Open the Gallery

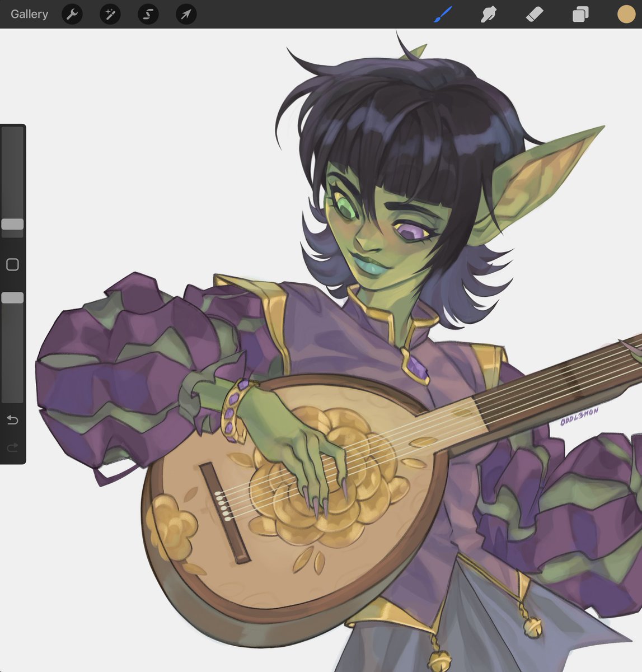tap(29, 14)
